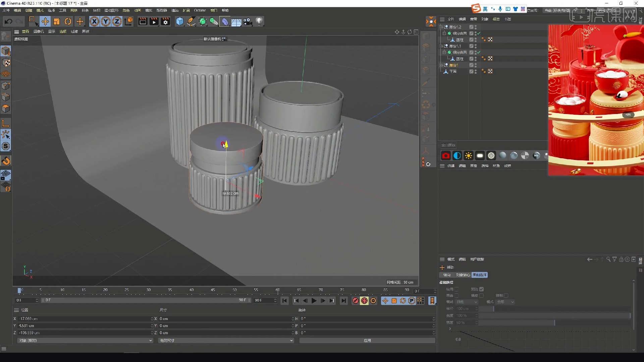Add a Camera object icon
The height and width of the screenshot is (362, 644).
[248, 21]
